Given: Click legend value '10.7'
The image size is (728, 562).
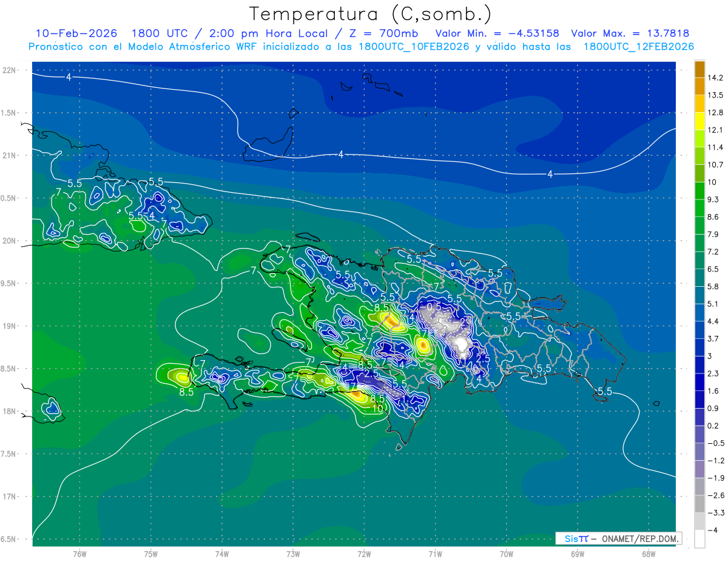Looking at the screenshot, I should coord(714,165).
